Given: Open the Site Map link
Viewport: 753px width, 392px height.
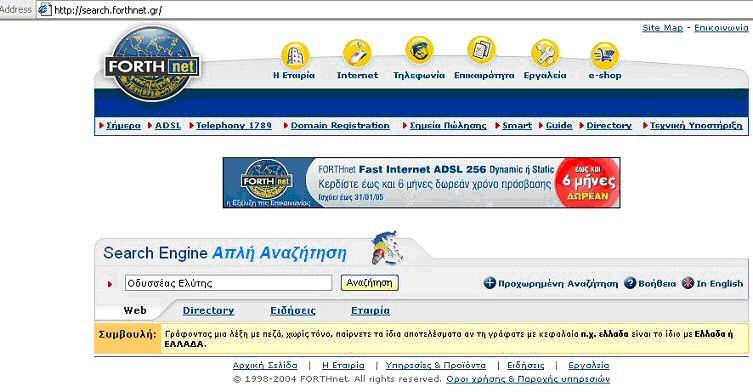Looking at the screenshot, I should pos(662,28).
